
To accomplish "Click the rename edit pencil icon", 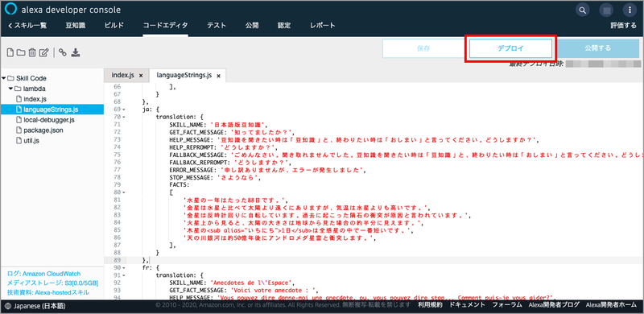I will click(44, 52).
